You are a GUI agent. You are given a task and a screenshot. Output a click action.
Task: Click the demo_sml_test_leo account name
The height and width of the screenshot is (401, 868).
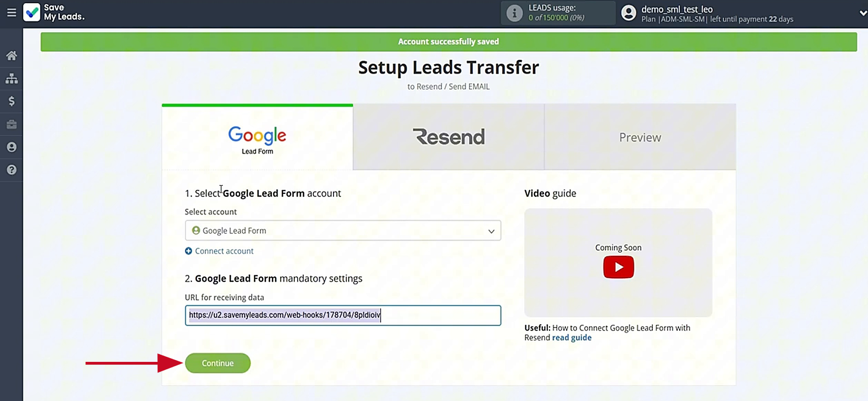point(677,9)
